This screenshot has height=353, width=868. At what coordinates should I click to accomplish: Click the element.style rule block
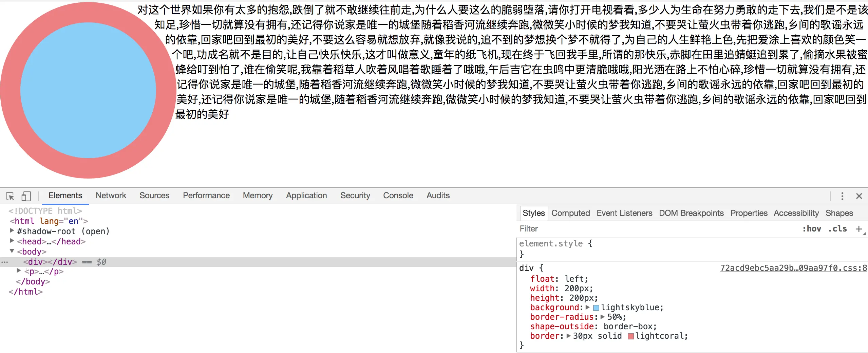[x=692, y=249]
